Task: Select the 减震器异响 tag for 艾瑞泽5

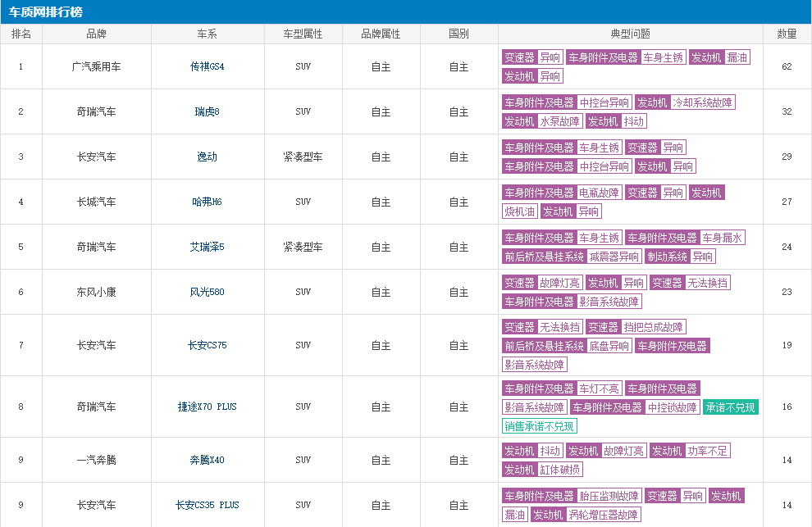Action: [x=614, y=257]
